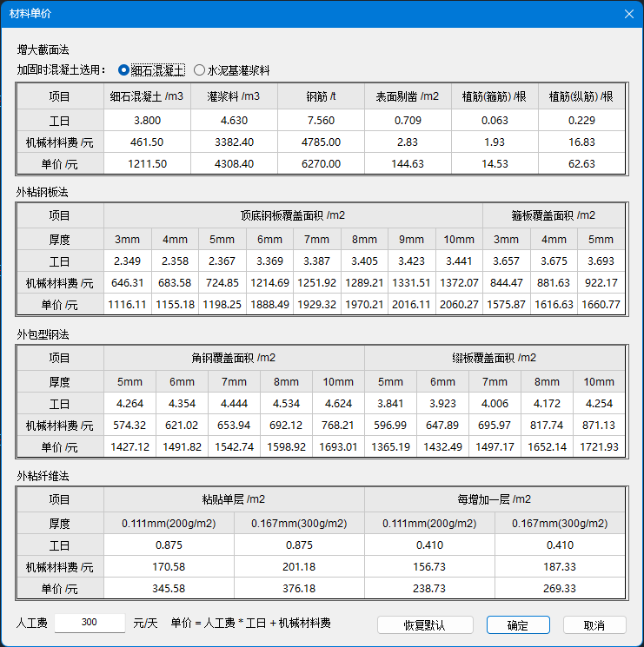
Task: Confirm with the 确定 button
Action: click(517, 625)
